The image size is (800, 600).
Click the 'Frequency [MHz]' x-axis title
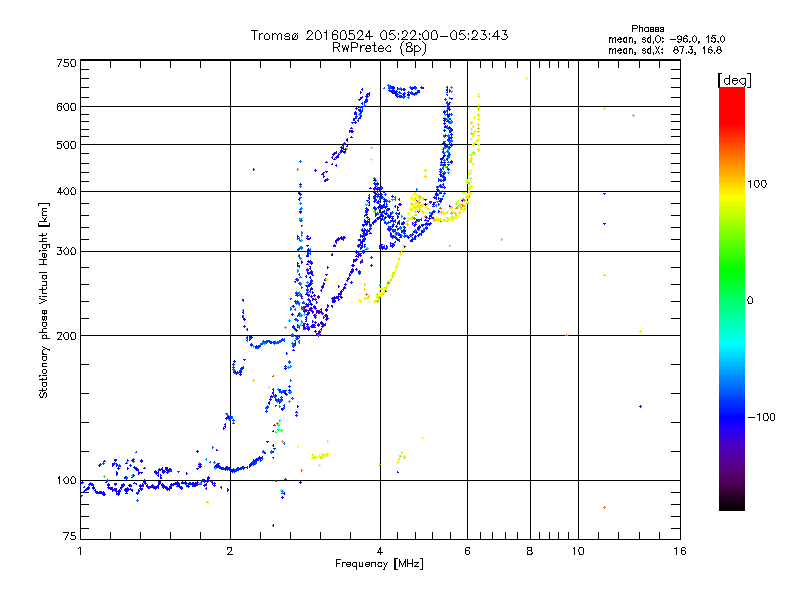click(x=379, y=564)
